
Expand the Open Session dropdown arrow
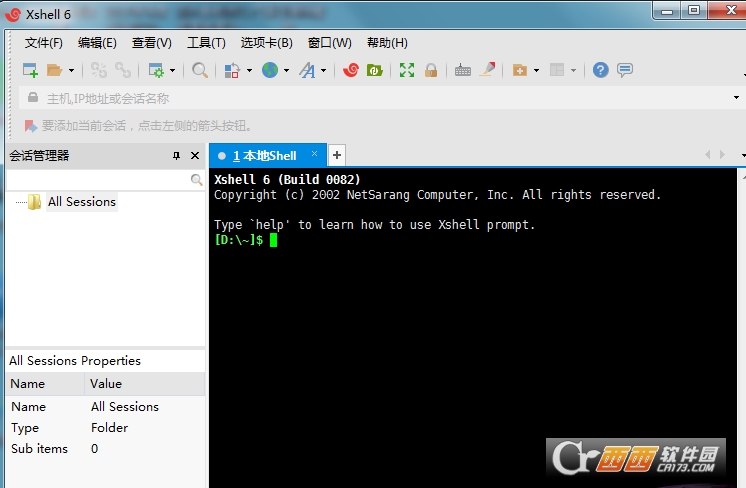71,70
